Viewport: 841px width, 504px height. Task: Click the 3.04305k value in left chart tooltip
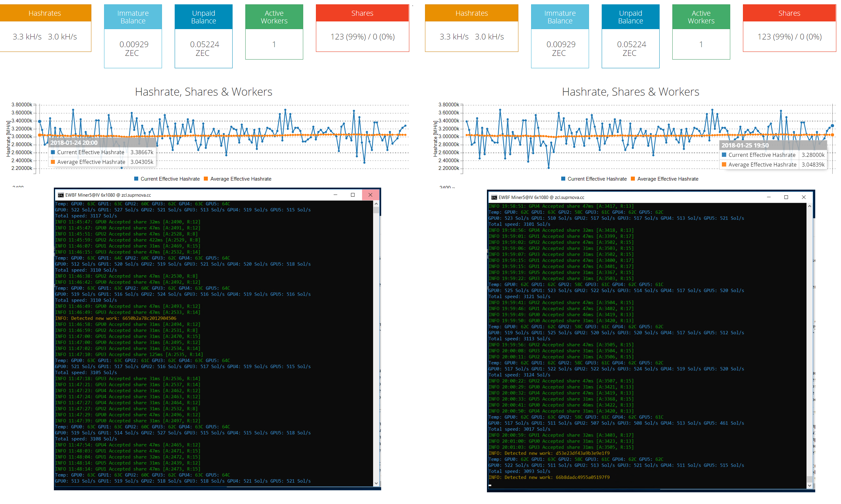coord(142,162)
